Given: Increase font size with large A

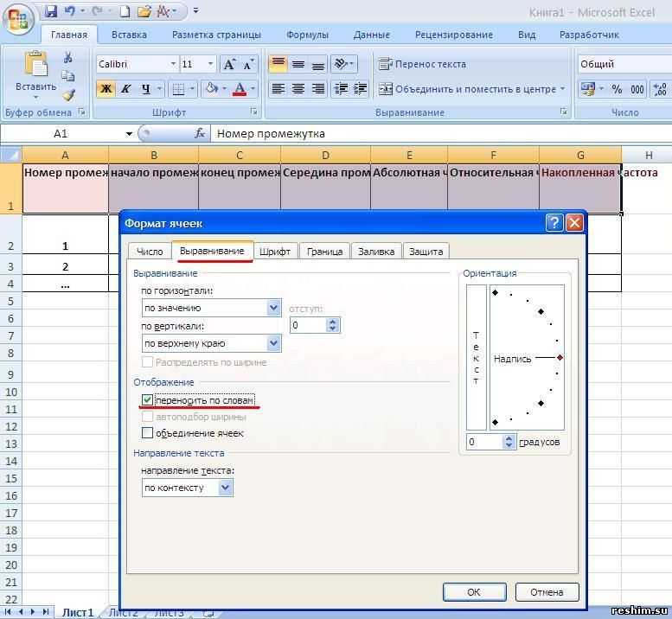Looking at the screenshot, I should tap(229, 64).
